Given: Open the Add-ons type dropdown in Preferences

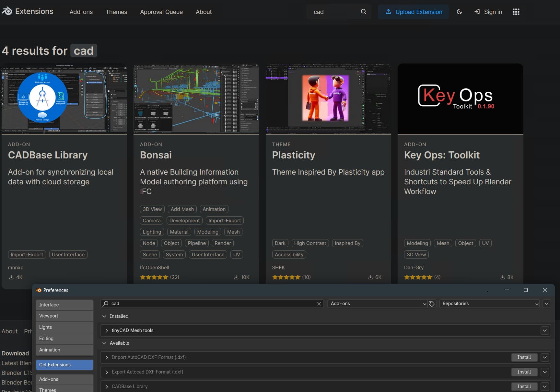Looking at the screenshot, I should (x=378, y=304).
